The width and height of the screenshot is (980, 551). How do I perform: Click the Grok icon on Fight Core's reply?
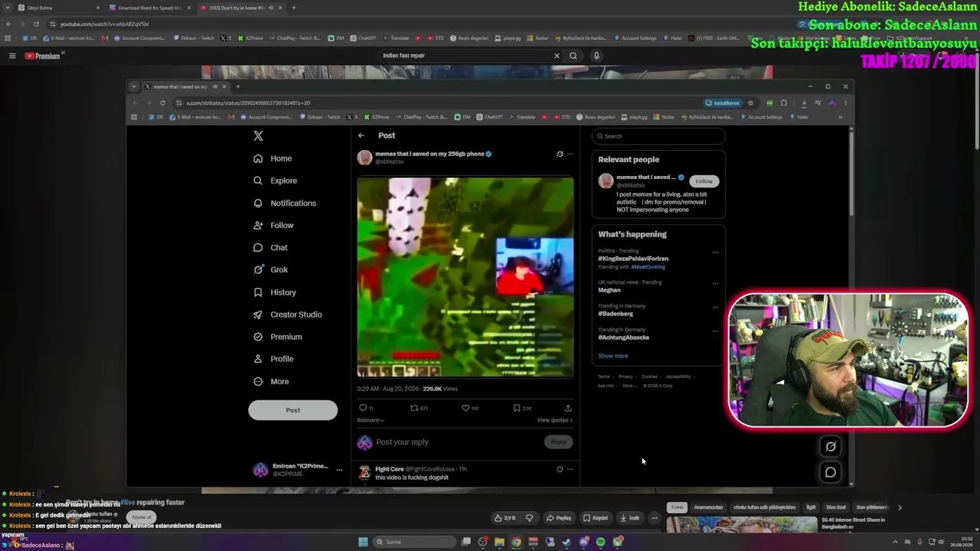(x=560, y=469)
